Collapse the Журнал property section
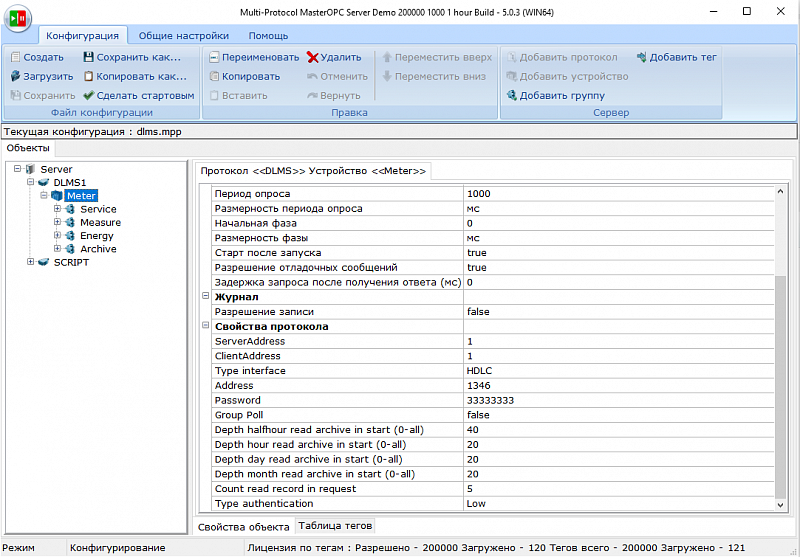This screenshot has width=800, height=557. tap(206, 297)
